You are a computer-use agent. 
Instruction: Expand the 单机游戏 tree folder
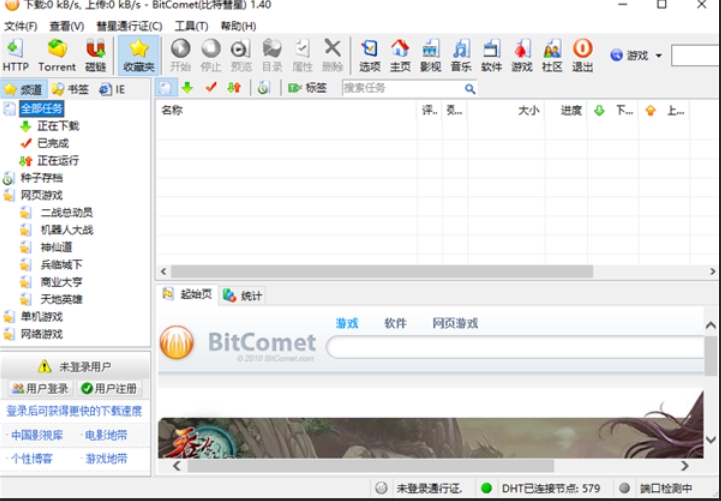[x=41, y=317]
